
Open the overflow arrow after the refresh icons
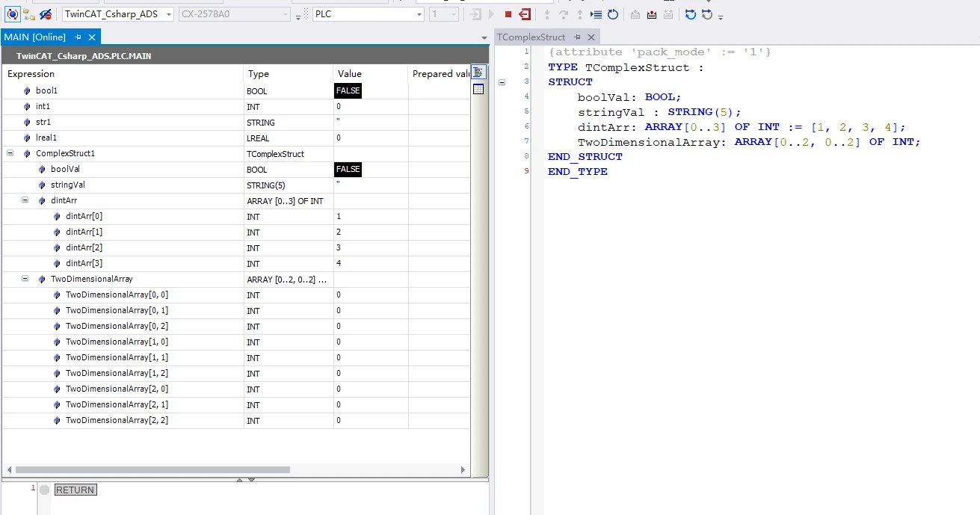pos(721,16)
